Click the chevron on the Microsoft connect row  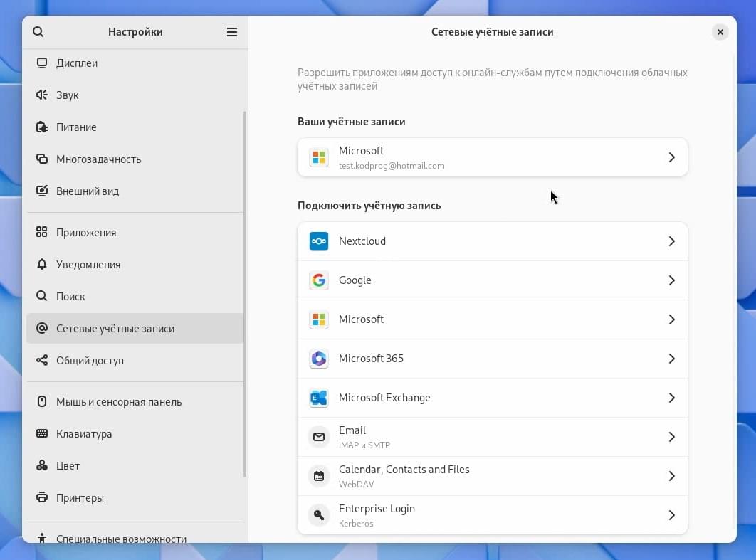671,319
